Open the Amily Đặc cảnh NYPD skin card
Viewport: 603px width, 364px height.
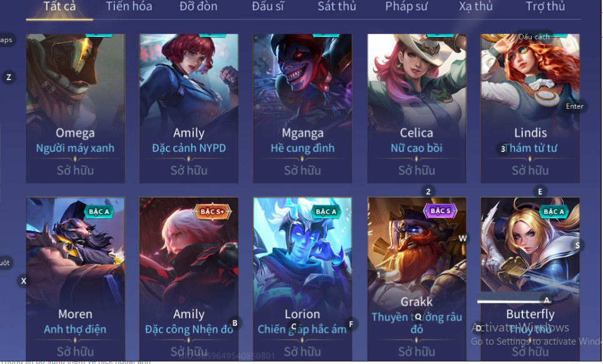coord(189,108)
